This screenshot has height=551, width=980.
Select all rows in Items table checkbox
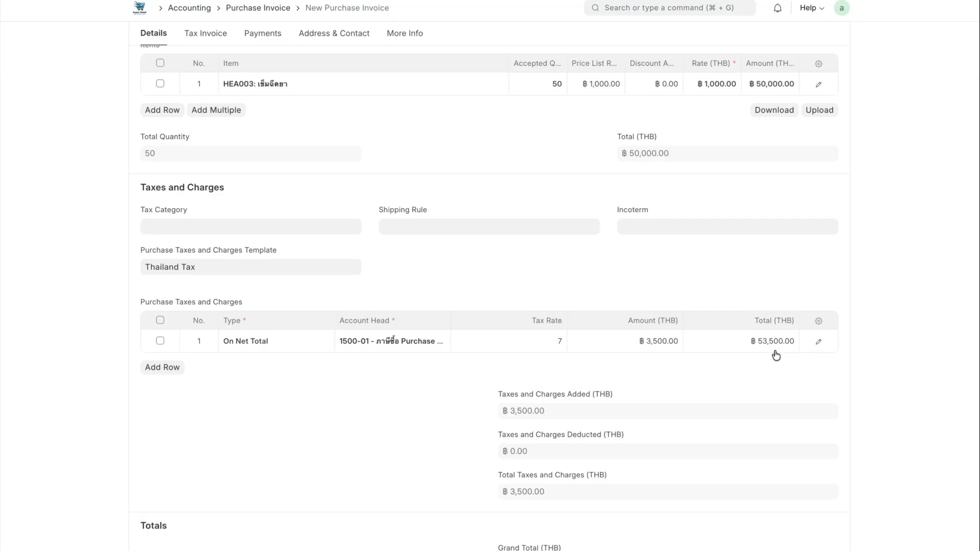[x=160, y=63]
